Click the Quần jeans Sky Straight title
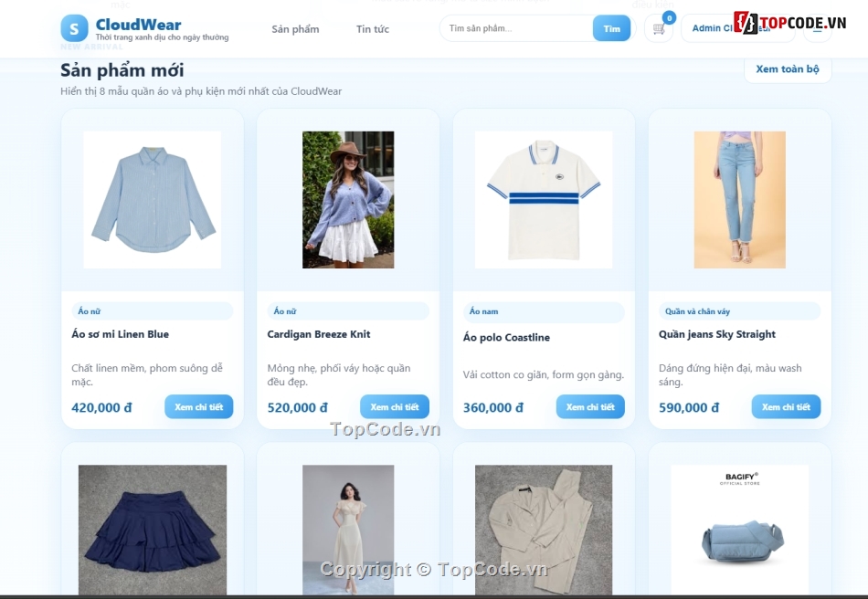The width and height of the screenshot is (868, 599). 717,334
